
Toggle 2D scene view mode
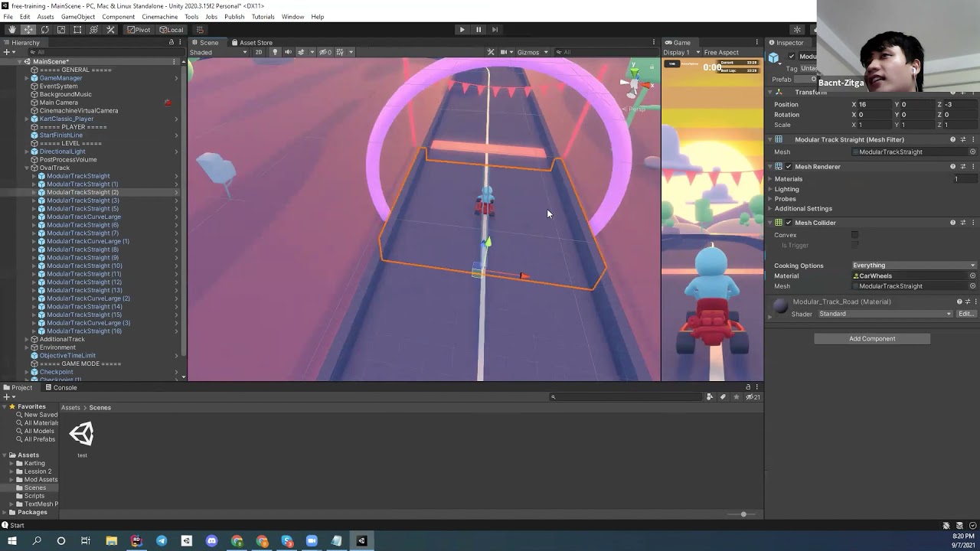coord(259,52)
